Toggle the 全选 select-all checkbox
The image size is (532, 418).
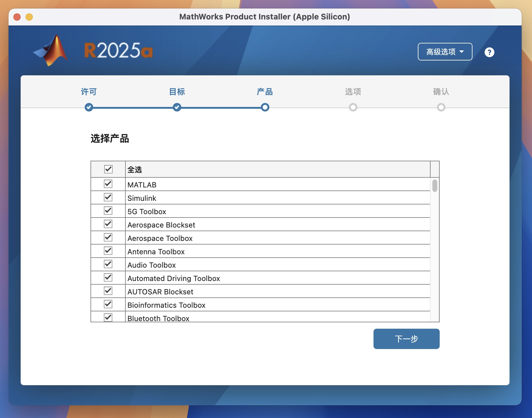pos(108,169)
